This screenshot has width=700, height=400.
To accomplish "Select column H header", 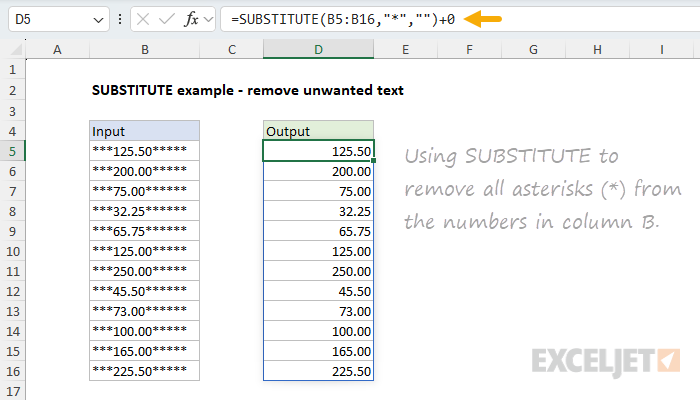I will [x=597, y=50].
